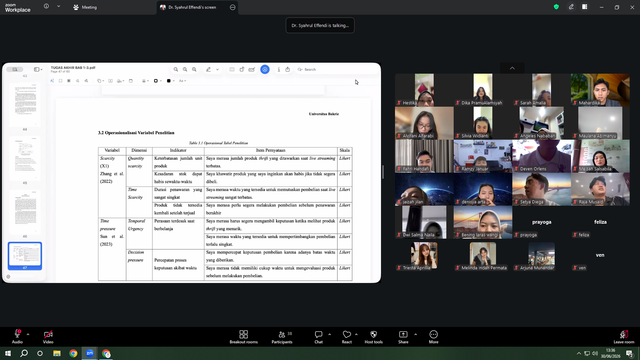Open audio options arrow next to Audio
The width and height of the screenshot is (640, 360).
(28, 334)
